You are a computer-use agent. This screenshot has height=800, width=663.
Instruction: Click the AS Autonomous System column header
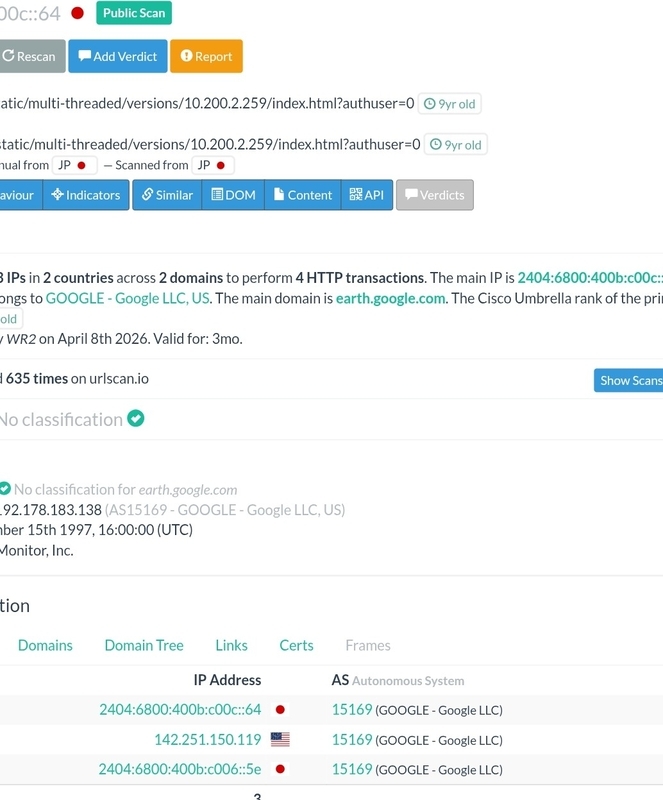tap(398, 680)
